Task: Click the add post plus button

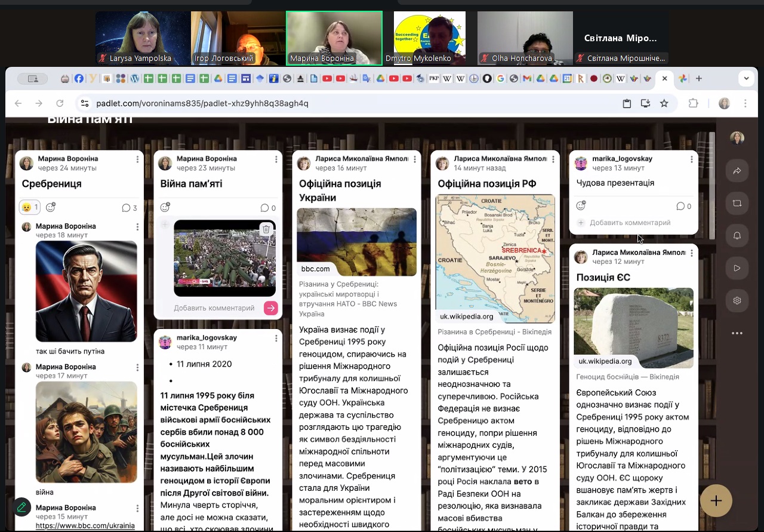Action: click(x=716, y=500)
